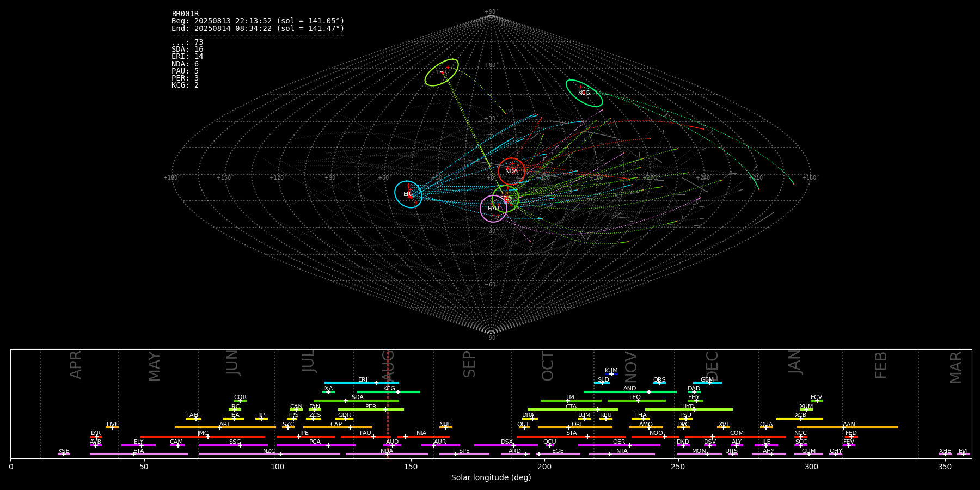Image resolution: width=980 pixels, height=490 pixels.
Task: Select the ORS shower bar in timeline
Action: tap(659, 383)
